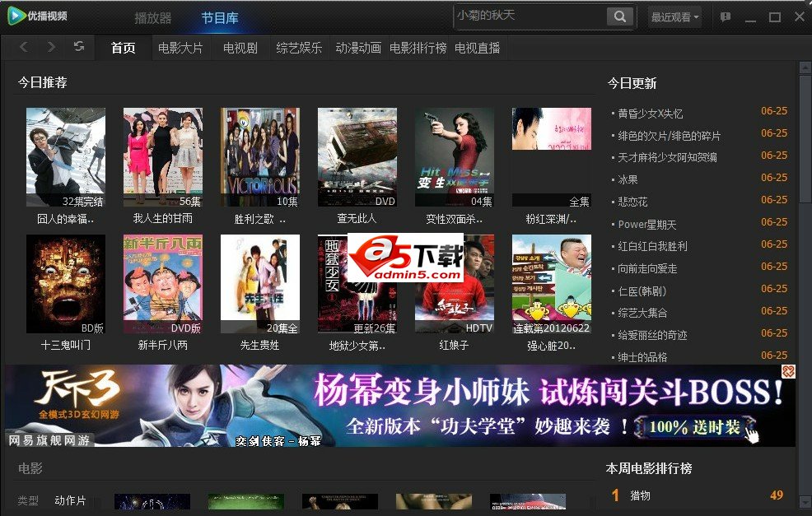Open the feedback message icon
The height and width of the screenshot is (516, 812).
pos(725,17)
